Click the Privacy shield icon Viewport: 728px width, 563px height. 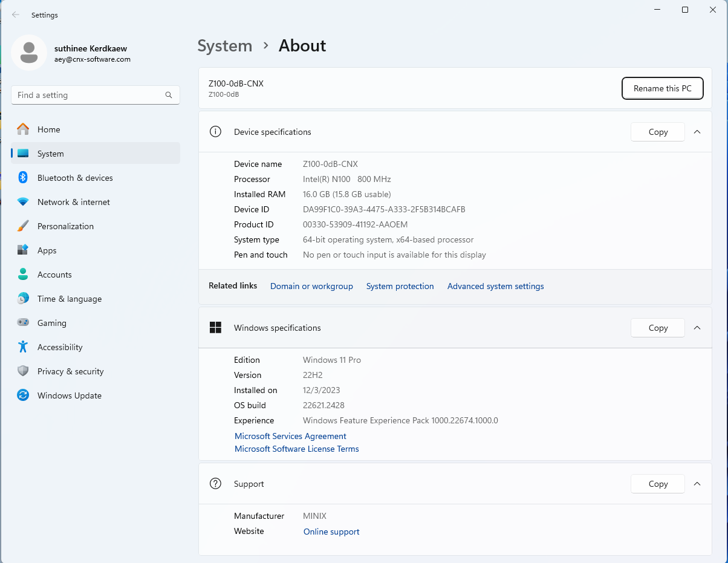[23, 371]
